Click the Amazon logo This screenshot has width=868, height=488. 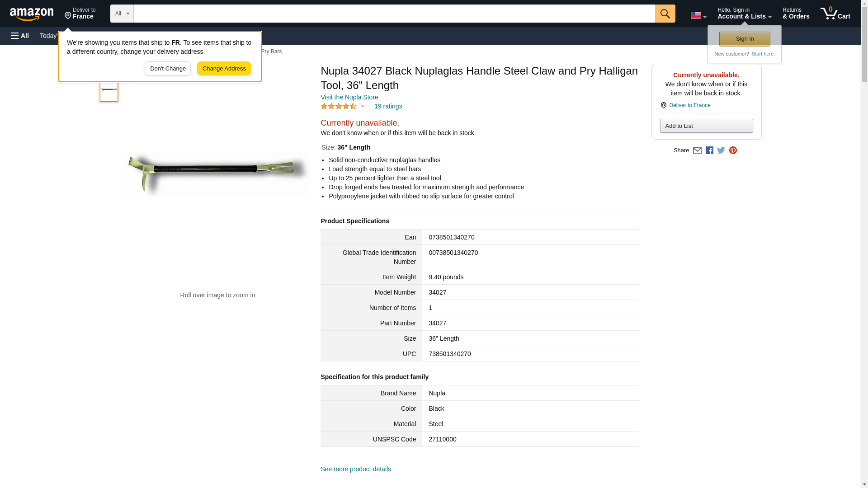tap(32, 14)
